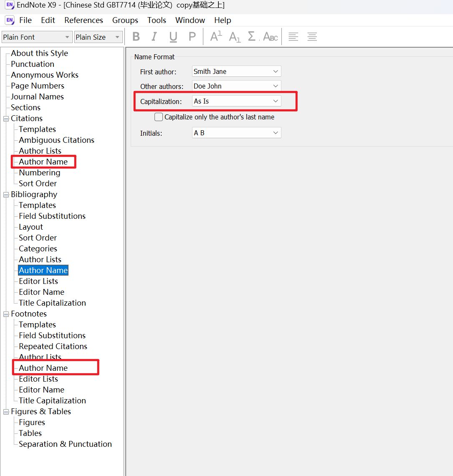
Task: Select Author Name under Citations
Action: (43, 162)
